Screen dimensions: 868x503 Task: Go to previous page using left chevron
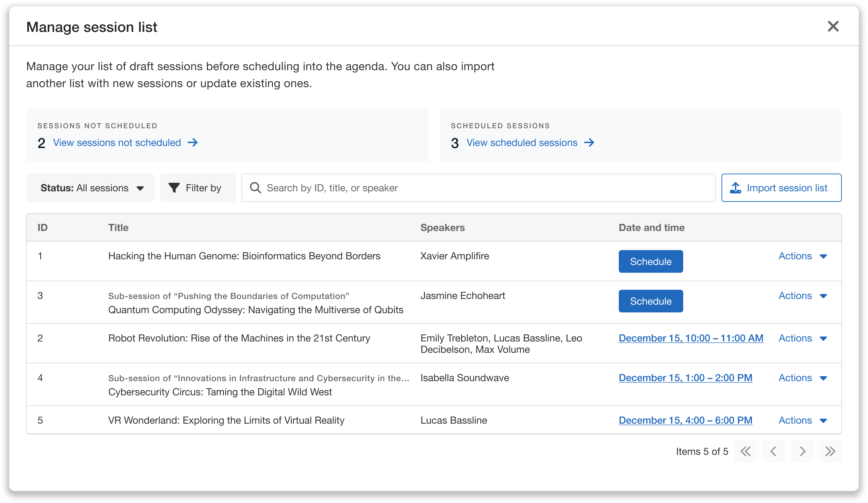coord(774,451)
